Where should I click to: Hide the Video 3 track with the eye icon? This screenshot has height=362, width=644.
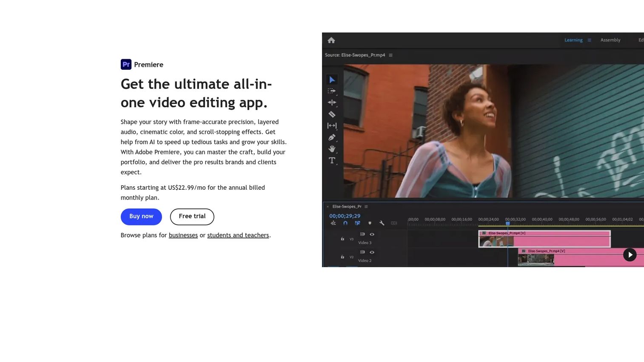(372, 234)
